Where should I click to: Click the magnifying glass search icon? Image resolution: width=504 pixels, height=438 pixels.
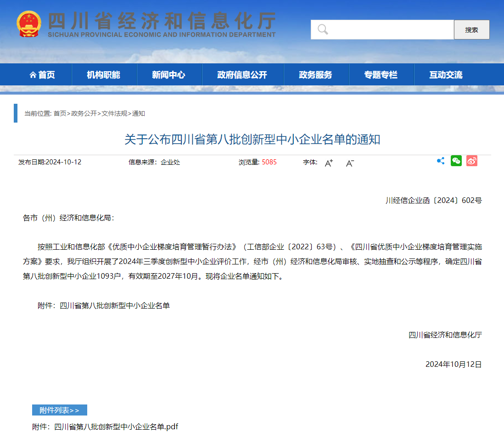[323, 30]
